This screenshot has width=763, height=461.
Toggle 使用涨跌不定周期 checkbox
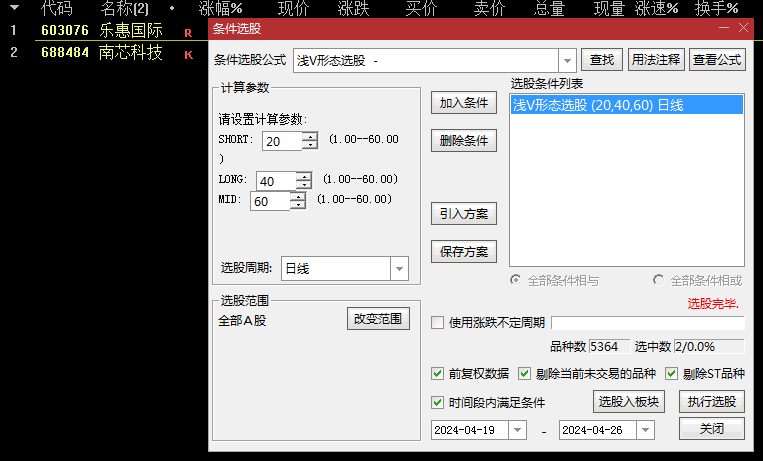tap(437, 322)
